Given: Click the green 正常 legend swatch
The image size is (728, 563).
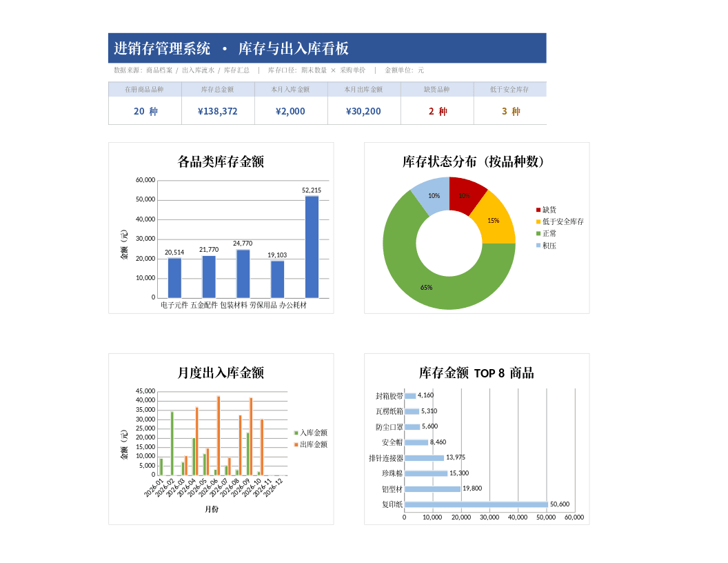Looking at the screenshot, I should pyautogui.click(x=538, y=234).
